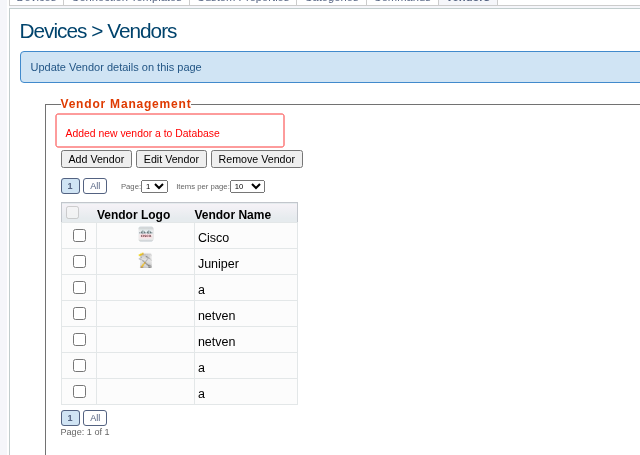Click the Juniper vendor logo icon
This screenshot has width=640, height=455.
click(145, 260)
